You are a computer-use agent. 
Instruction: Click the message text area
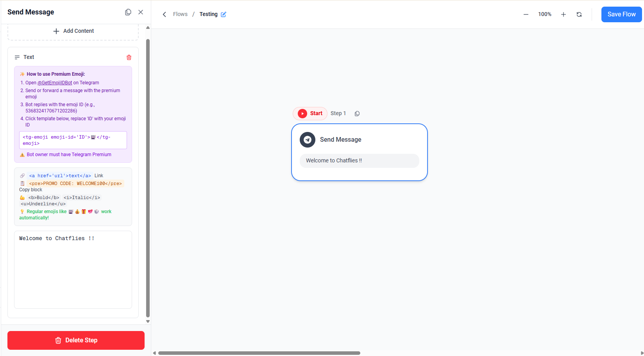coord(73,270)
